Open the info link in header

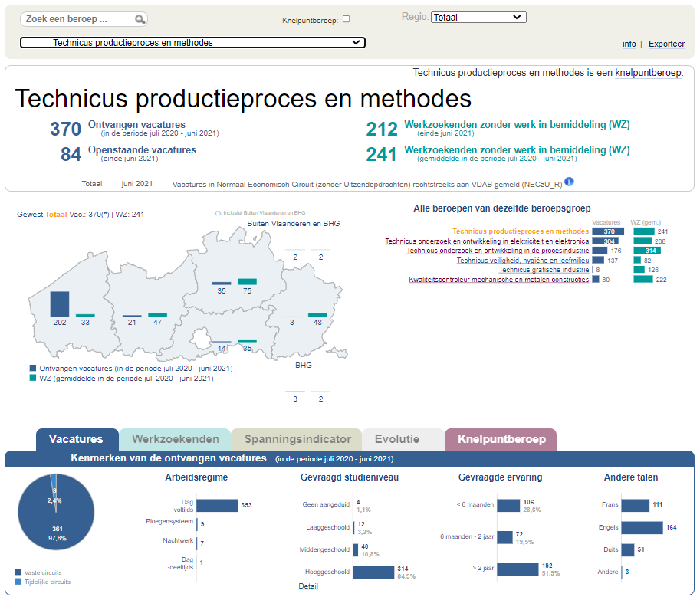629,44
